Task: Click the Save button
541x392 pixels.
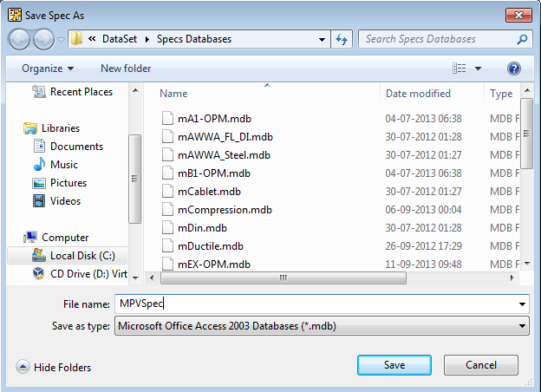Action: tap(394, 365)
